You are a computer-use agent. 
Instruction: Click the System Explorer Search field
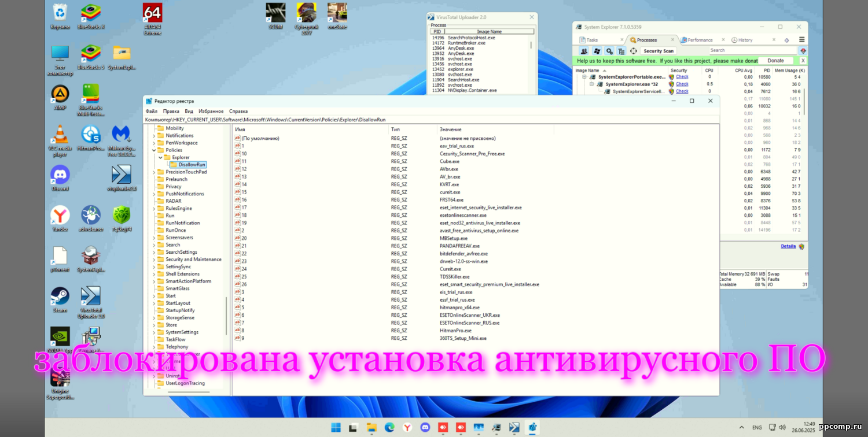[x=752, y=51]
